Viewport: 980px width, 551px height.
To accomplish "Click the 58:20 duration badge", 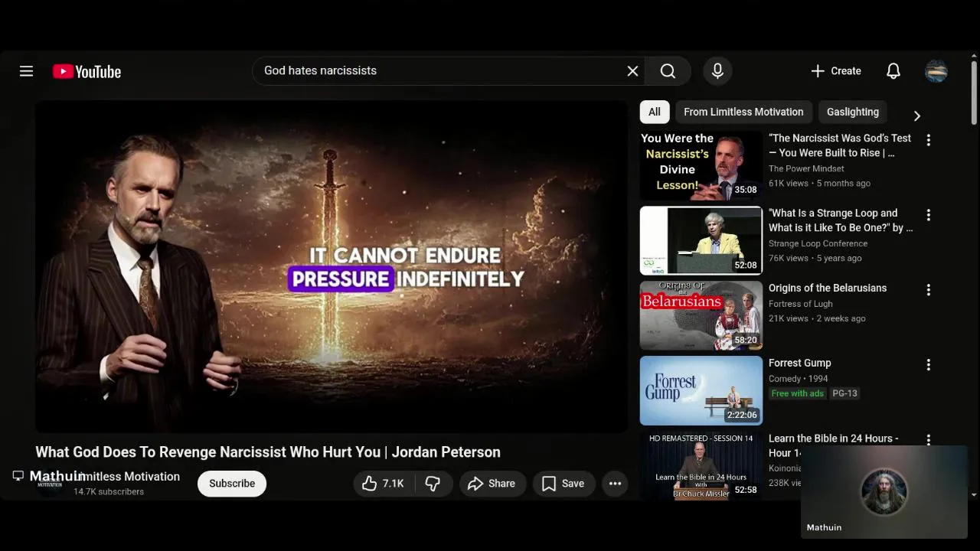I will [746, 340].
